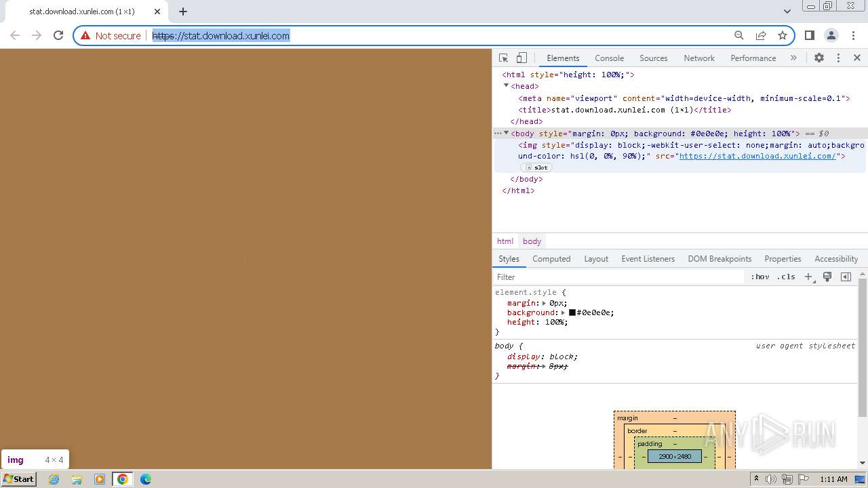Viewport: 868px width, 488px height.
Task: Click the Not secure warning indicator
Action: click(x=111, y=36)
